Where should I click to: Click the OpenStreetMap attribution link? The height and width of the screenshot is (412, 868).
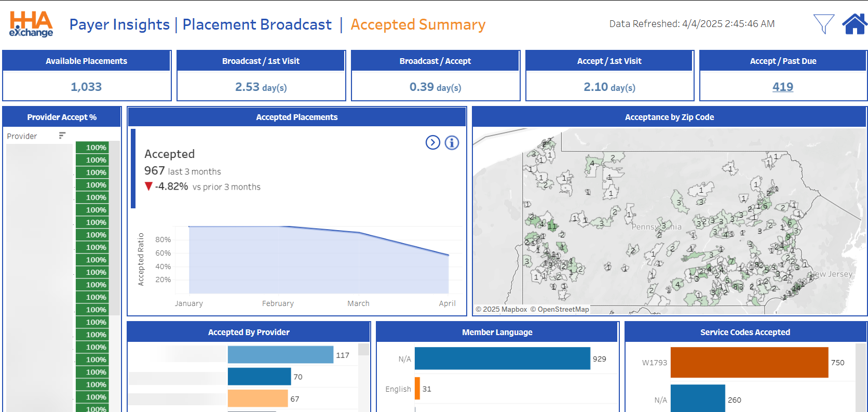(x=563, y=309)
